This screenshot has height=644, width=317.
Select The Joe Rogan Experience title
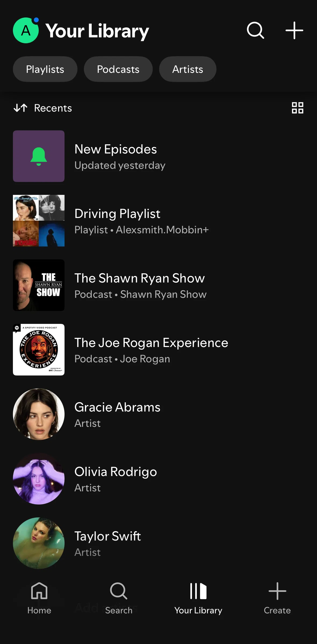pyautogui.click(x=151, y=343)
